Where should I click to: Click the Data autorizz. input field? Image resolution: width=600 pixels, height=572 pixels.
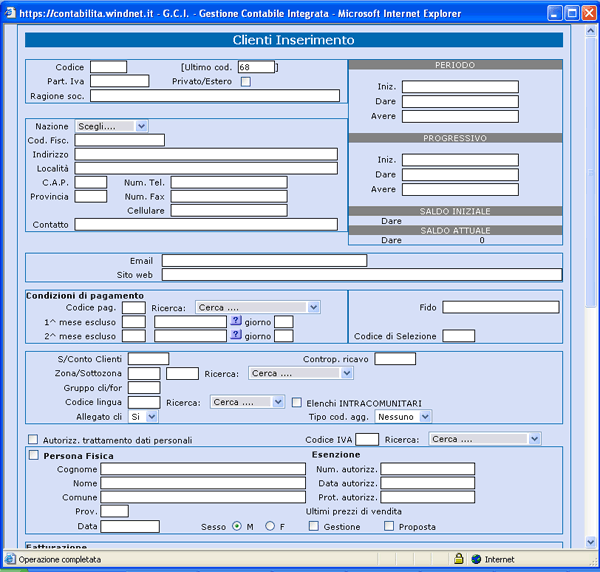(x=427, y=483)
